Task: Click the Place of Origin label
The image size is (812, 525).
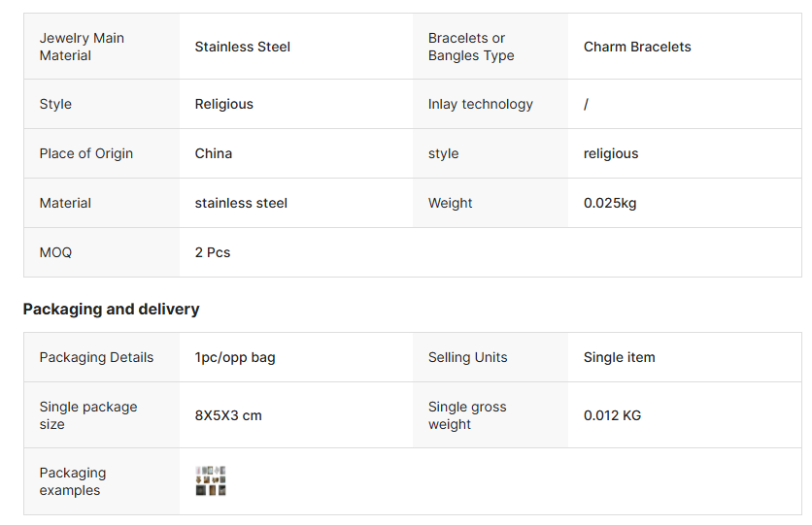Action: [86, 153]
